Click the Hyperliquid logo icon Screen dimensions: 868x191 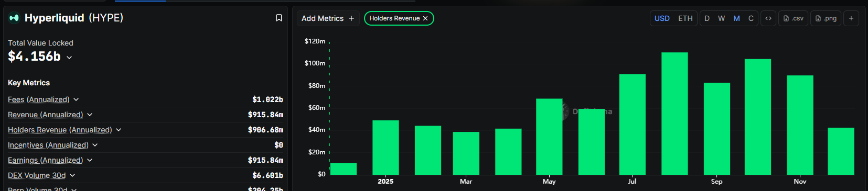pyautogui.click(x=14, y=18)
